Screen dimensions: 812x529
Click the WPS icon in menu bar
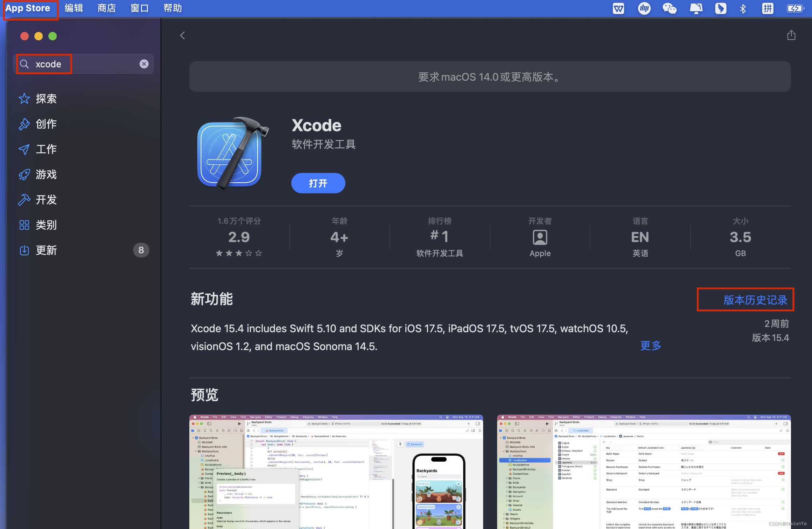tap(618, 8)
